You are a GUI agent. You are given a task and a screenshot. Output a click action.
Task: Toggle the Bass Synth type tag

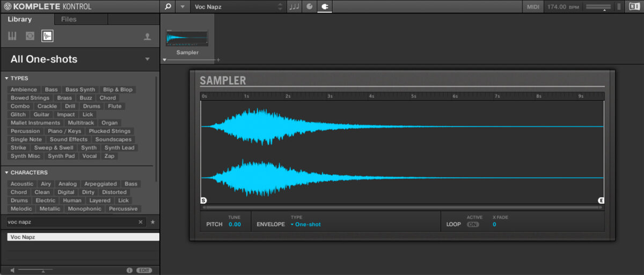(x=80, y=90)
